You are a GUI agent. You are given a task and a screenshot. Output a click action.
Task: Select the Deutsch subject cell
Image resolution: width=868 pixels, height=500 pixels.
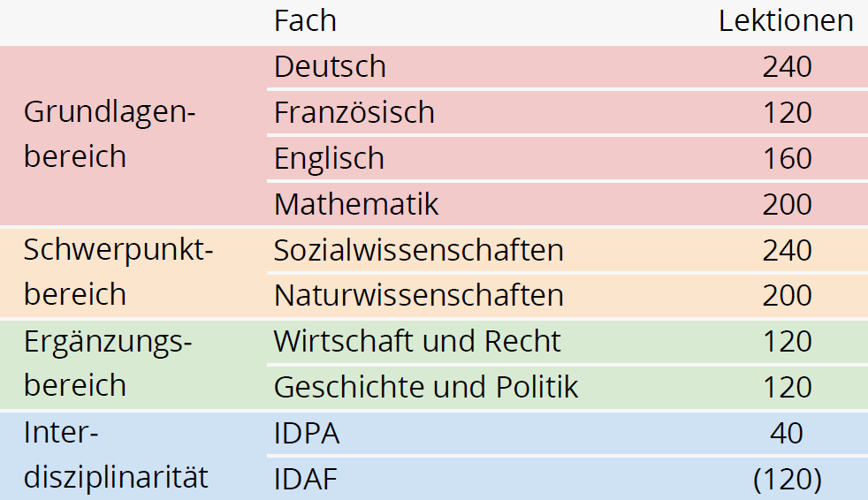point(330,67)
